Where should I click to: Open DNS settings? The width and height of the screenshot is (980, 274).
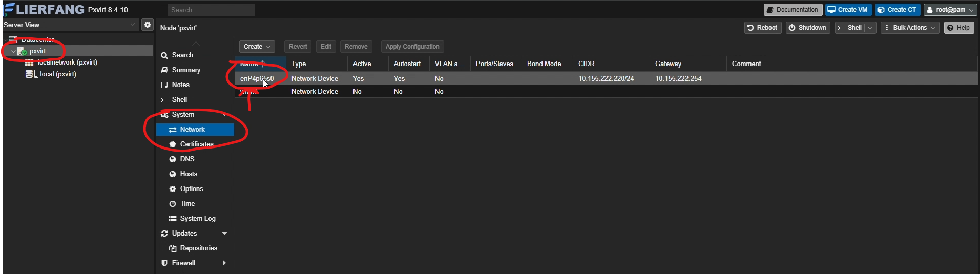coord(187,159)
